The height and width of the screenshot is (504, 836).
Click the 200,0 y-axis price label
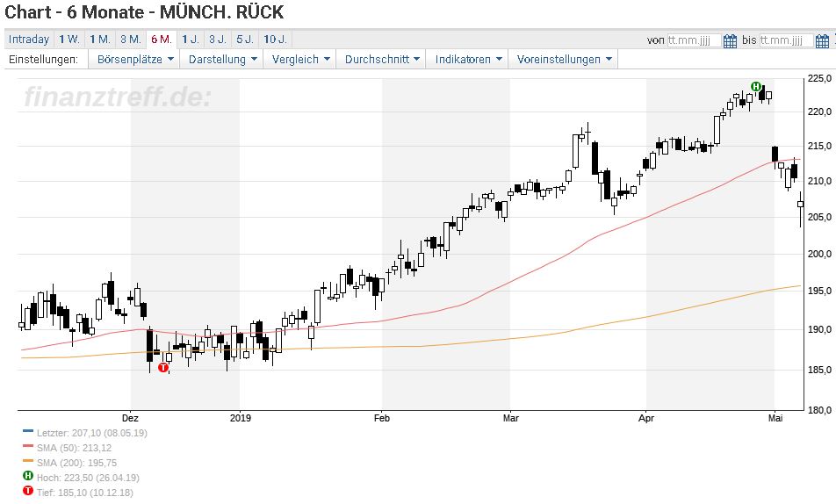[x=820, y=254]
